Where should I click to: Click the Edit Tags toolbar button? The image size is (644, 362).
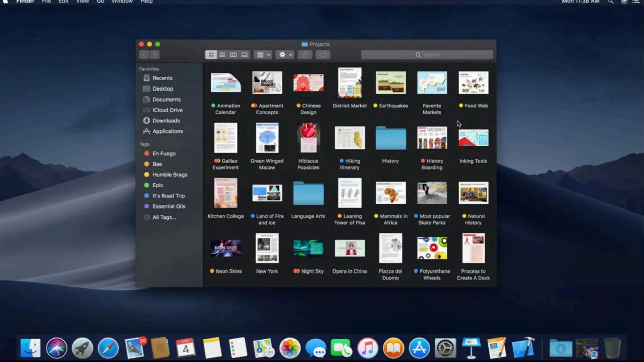coord(323,55)
